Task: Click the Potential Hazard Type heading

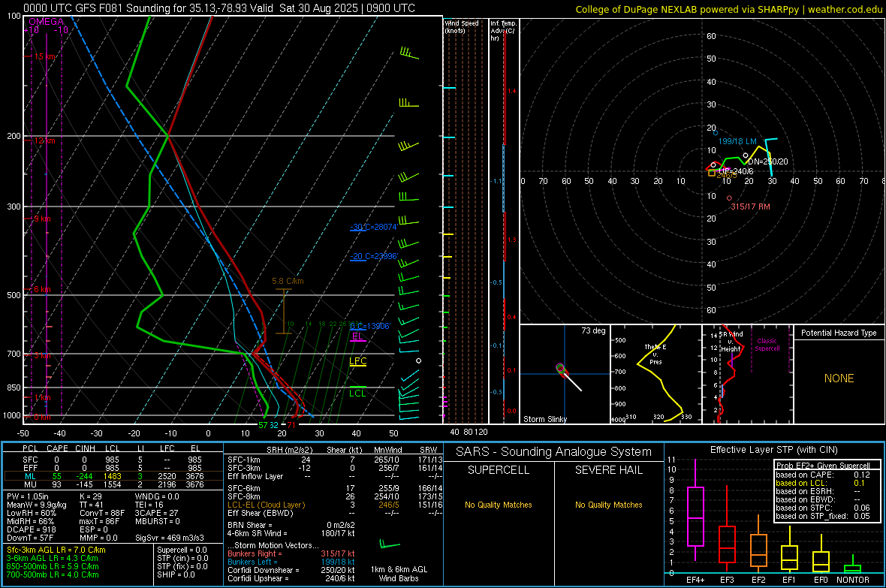Action: click(839, 333)
